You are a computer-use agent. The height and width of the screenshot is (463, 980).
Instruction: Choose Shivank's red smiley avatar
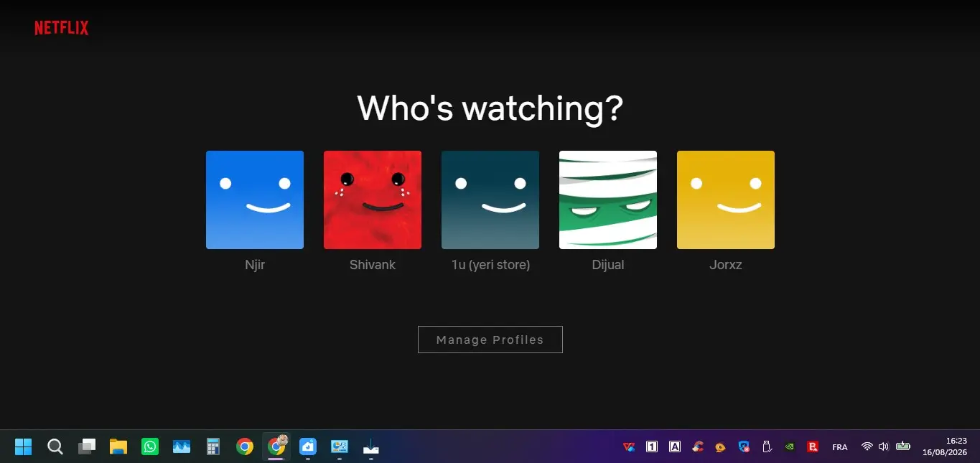tap(373, 200)
